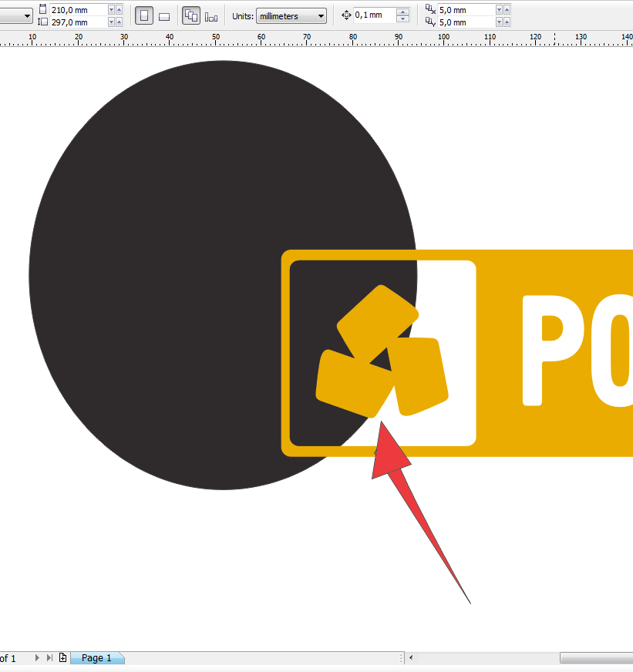Click the horizontal ruler
633x672 pixels.
[316, 39]
